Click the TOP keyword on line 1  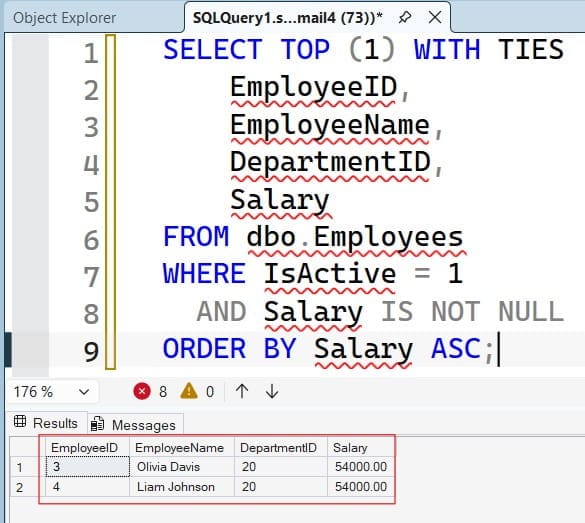tap(305, 50)
